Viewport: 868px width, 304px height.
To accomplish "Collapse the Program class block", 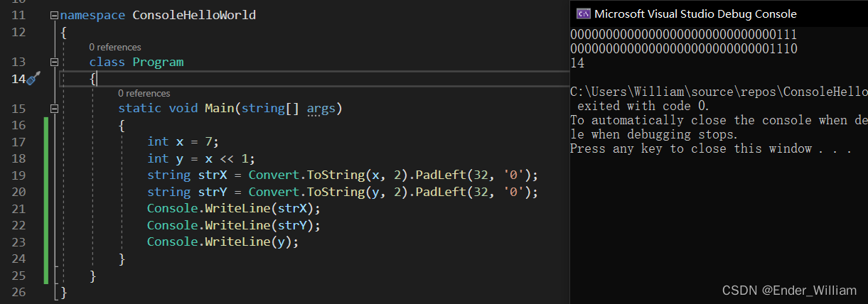I will click(55, 62).
